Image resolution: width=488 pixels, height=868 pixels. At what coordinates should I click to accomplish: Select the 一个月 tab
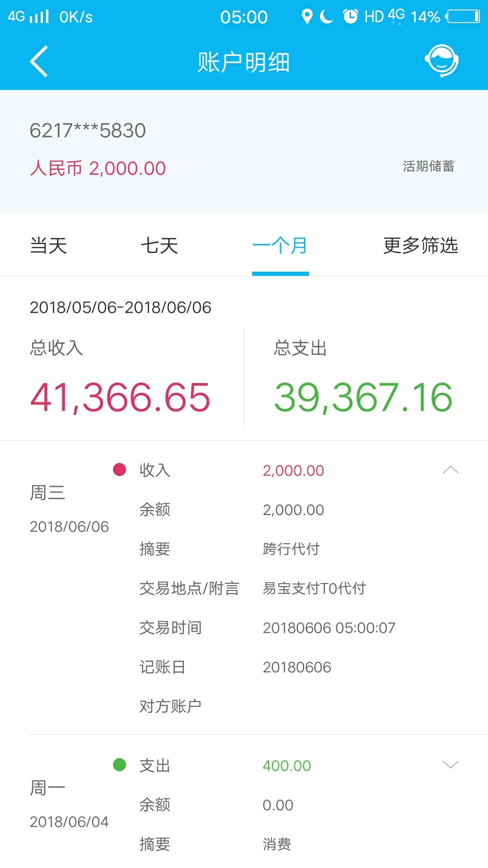pyautogui.click(x=280, y=246)
